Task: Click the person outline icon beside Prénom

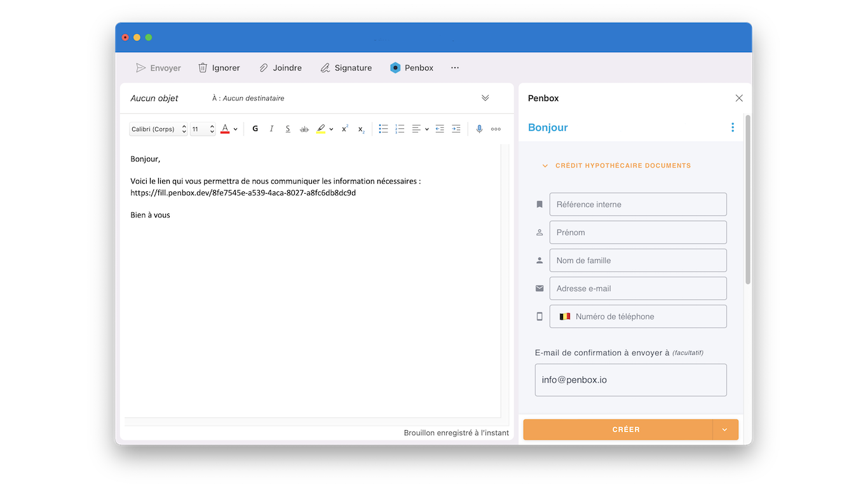Action: pyautogui.click(x=539, y=233)
